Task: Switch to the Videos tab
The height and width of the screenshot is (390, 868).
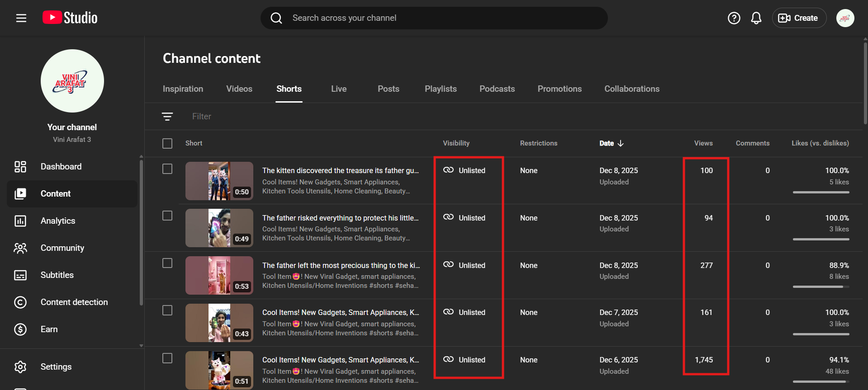Action: [239, 89]
